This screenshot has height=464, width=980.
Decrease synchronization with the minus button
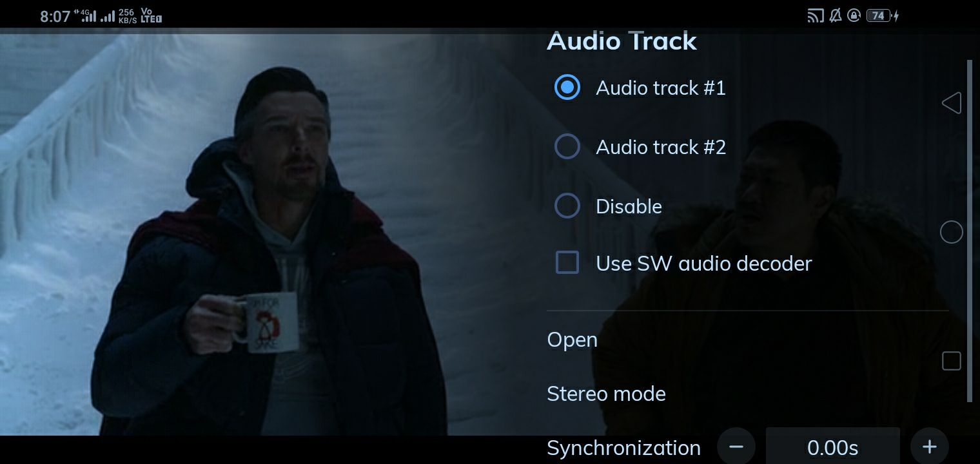tap(736, 447)
